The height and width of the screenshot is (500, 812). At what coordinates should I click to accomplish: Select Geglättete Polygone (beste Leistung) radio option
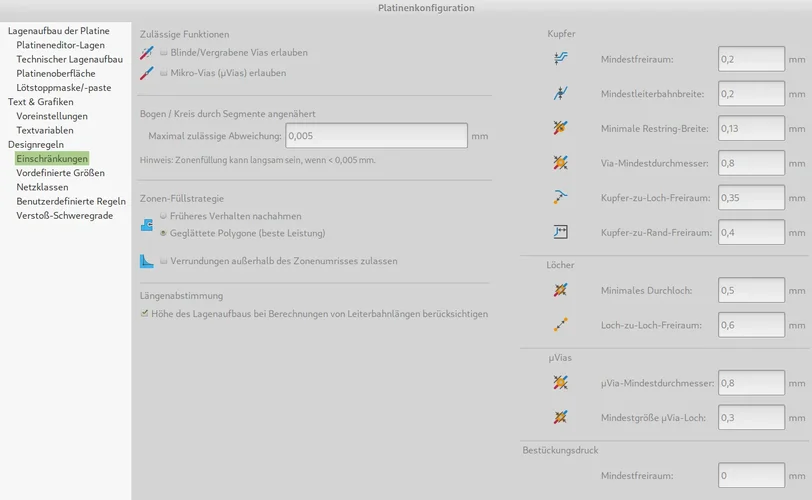(x=163, y=233)
